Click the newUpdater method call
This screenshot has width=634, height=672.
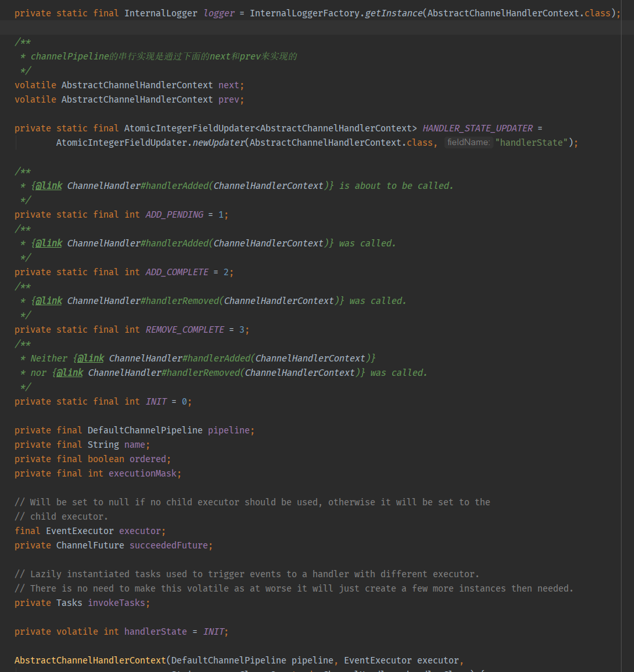(x=218, y=143)
